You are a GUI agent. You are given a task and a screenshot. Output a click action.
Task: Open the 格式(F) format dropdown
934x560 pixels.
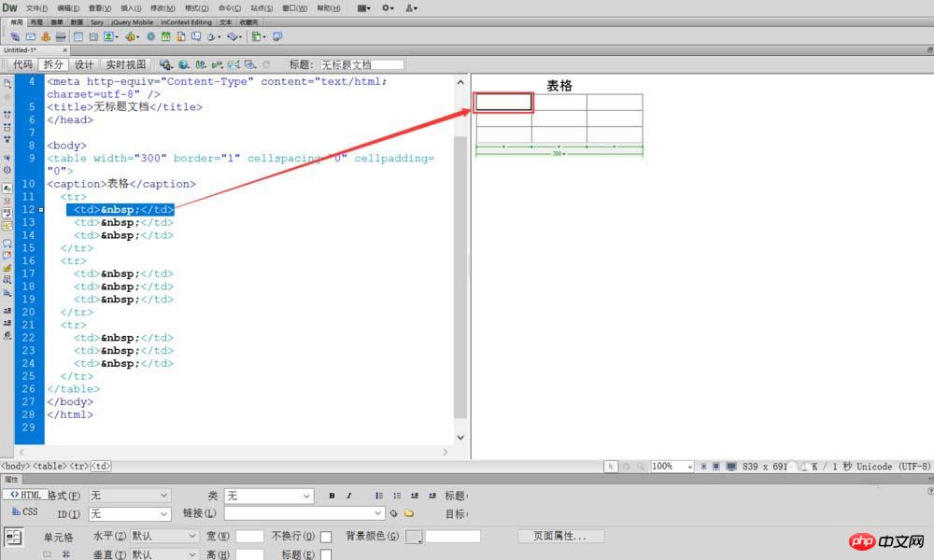pyautogui.click(x=130, y=496)
